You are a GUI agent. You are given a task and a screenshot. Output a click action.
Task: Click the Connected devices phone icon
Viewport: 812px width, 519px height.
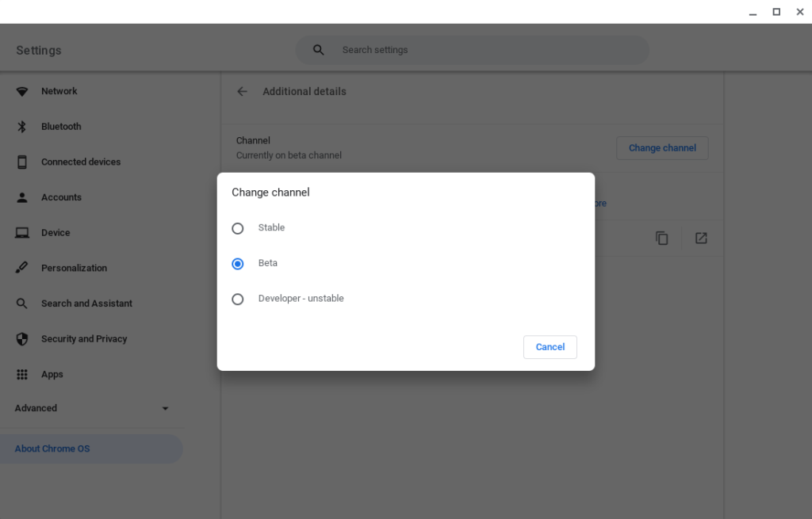[21, 162]
